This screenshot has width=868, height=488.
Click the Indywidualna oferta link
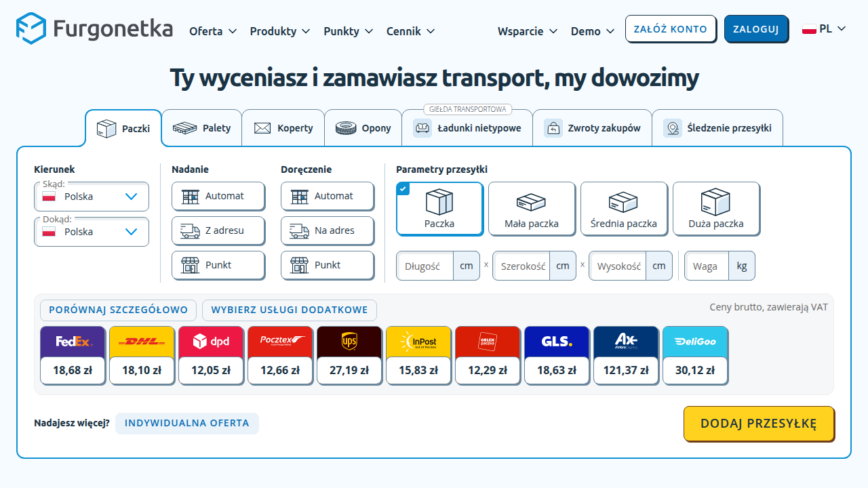click(x=187, y=423)
